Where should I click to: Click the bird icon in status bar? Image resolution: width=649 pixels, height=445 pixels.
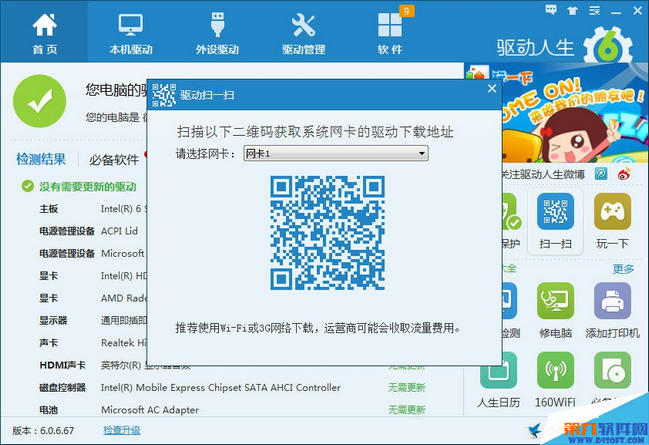tap(535, 430)
